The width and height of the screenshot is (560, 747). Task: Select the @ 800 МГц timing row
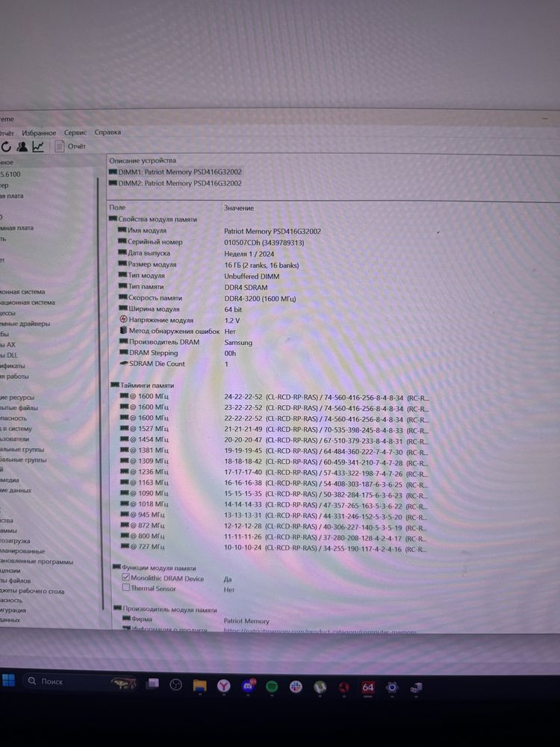click(274, 538)
